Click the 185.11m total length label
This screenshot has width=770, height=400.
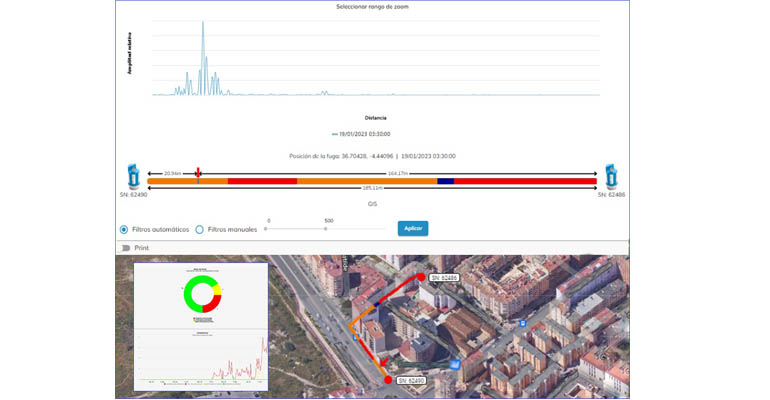372,188
